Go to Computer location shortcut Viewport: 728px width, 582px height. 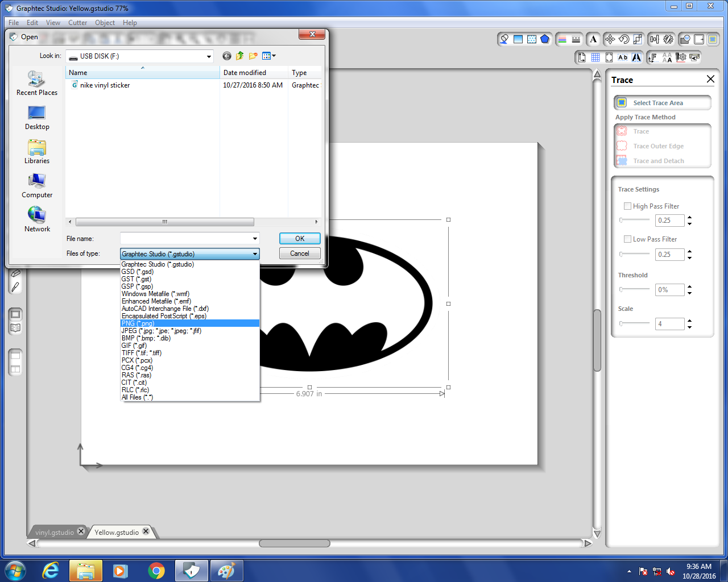point(37,186)
